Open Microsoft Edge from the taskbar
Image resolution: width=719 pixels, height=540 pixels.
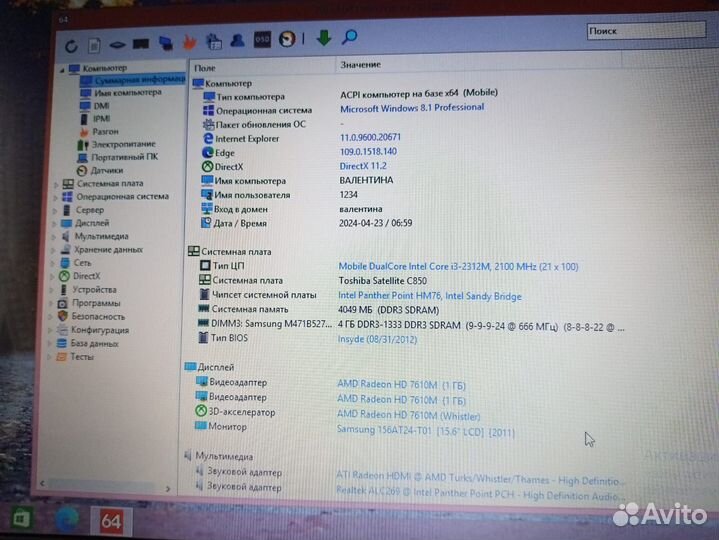67,520
